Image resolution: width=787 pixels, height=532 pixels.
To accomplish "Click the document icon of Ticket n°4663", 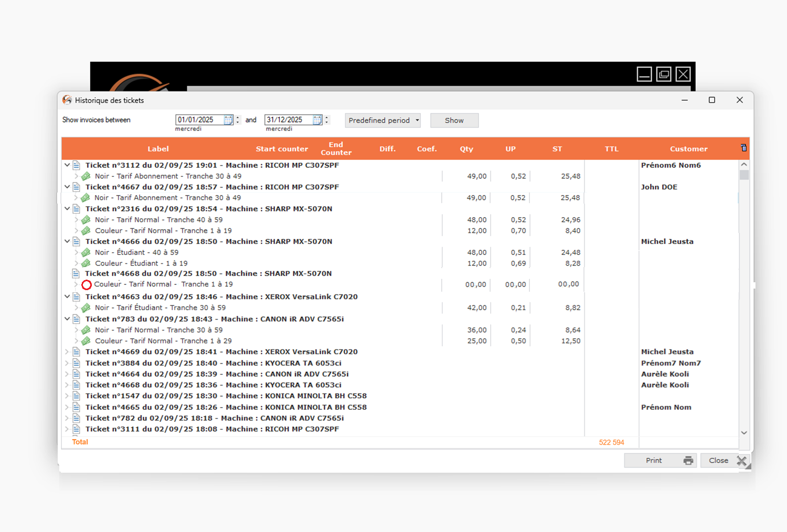I will (76, 297).
